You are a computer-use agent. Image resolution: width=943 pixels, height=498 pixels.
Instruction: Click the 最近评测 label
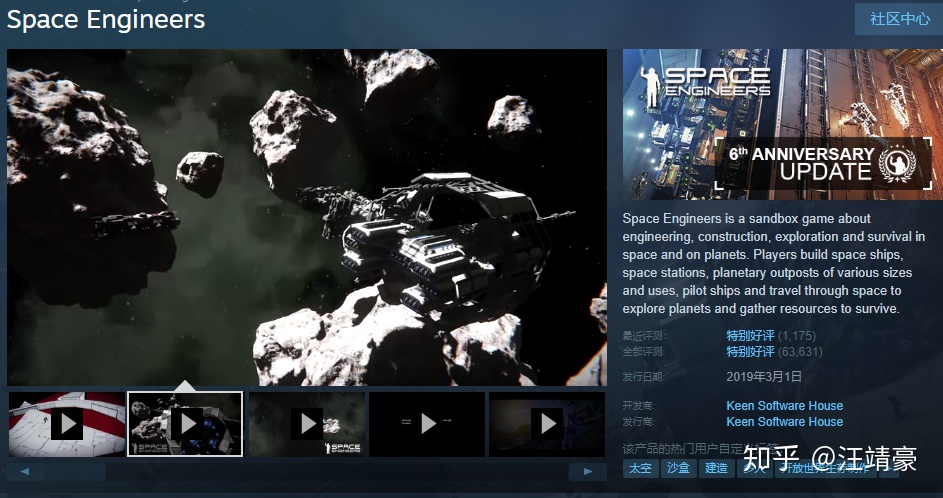tap(644, 336)
